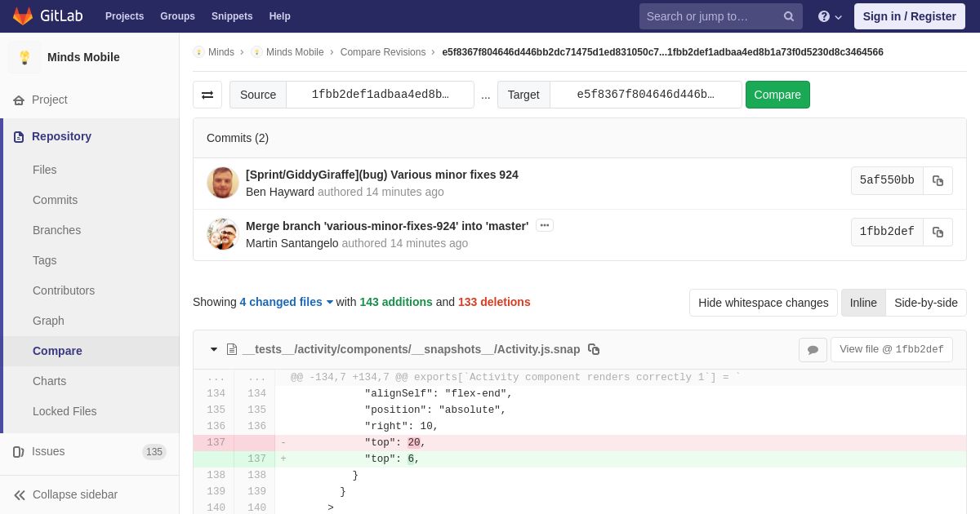Click the GitLab fox logo
This screenshot has width=980, height=514.
pyautogui.click(x=23, y=16)
